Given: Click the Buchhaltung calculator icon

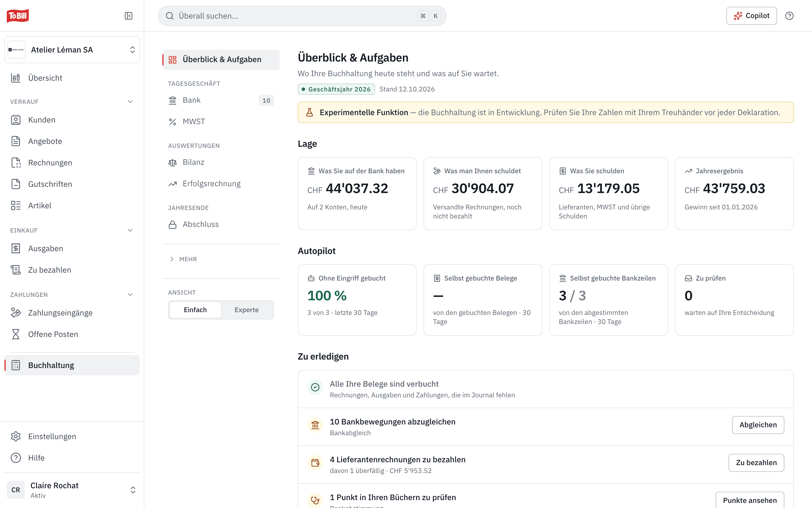Looking at the screenshot, I should point(16,365).
